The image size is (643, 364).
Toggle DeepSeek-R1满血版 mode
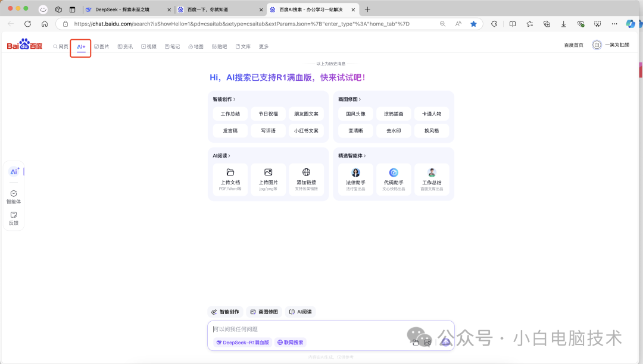(x=243, y=343)
